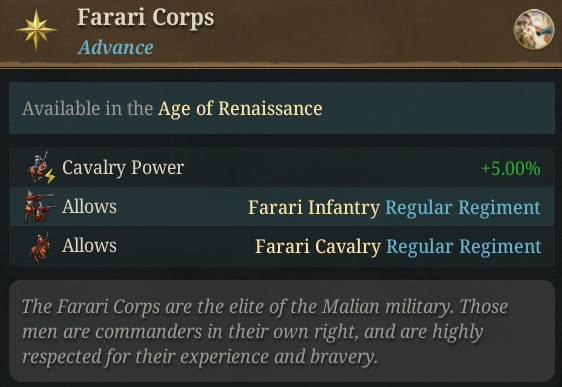
Task: Click 'respected for their experience and bravery' line
Action: tap(200, 357)
